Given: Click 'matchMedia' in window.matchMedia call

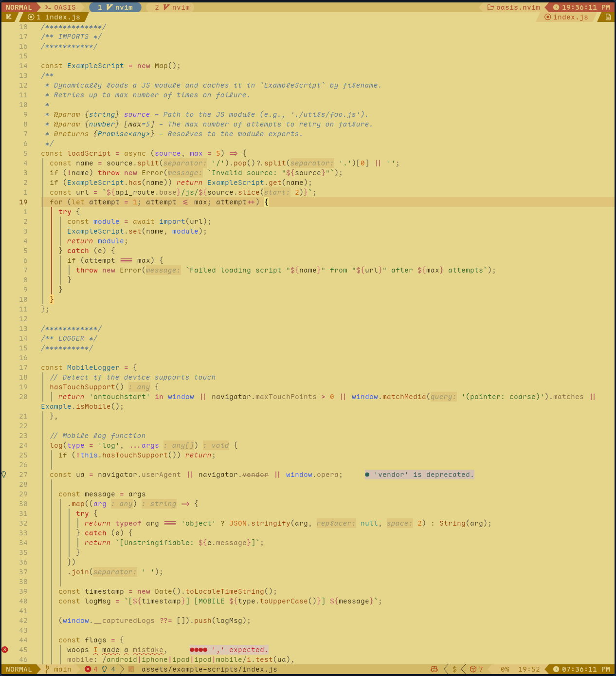Looking at the screenshot, I should click(x=404, y=397).
